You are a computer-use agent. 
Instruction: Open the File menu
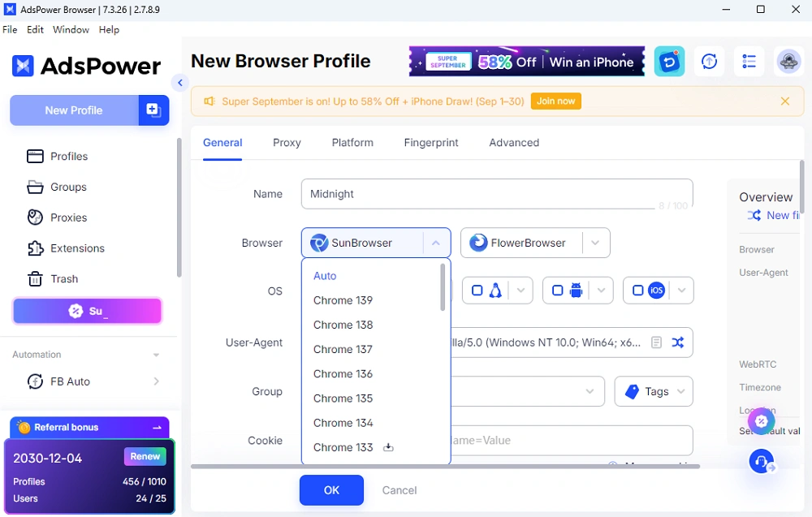10,29
